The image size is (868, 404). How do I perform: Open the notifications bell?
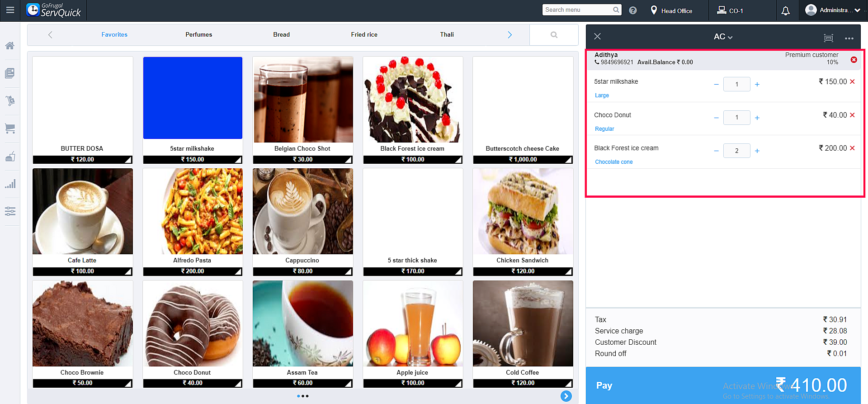[786, 10]
